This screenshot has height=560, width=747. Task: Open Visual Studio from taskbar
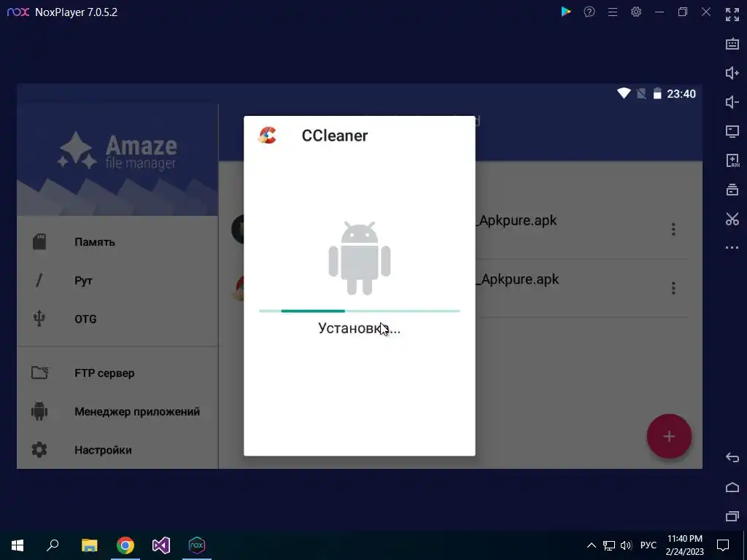[x=161, y=545]
